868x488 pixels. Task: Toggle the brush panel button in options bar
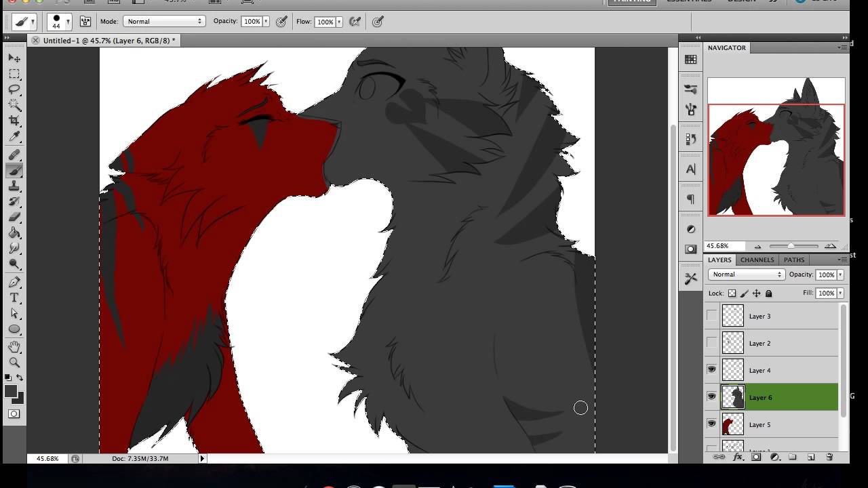click(x=85, y=22)
